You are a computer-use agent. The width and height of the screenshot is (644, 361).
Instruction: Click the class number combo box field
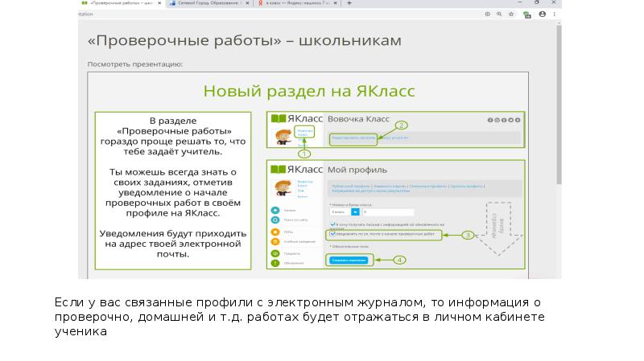(345, 212)
